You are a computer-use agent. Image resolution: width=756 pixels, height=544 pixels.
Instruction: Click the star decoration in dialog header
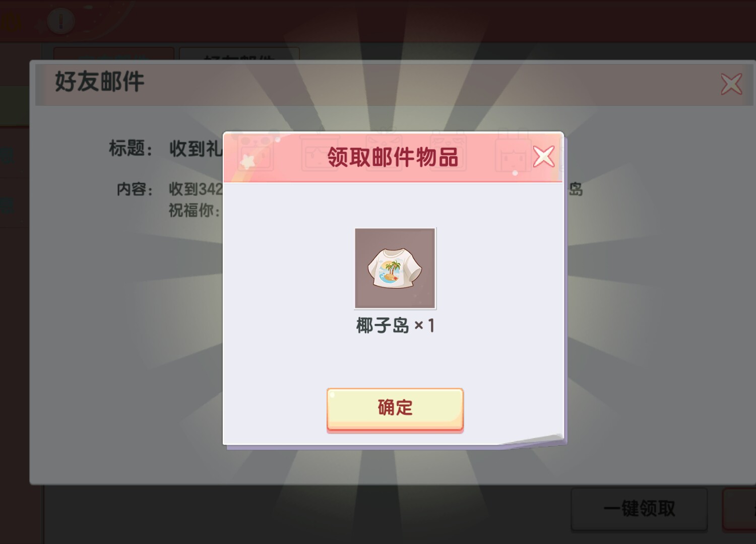click(x=248, y=161)
